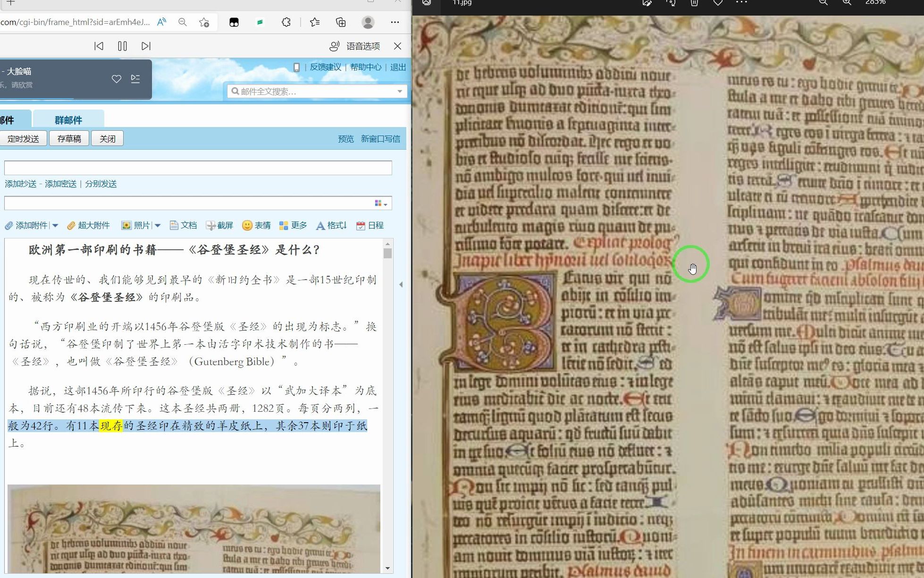This screenshot has height=578, width=924.
Task: Zoom out in Photos viewer
Action: coord(823,2)
